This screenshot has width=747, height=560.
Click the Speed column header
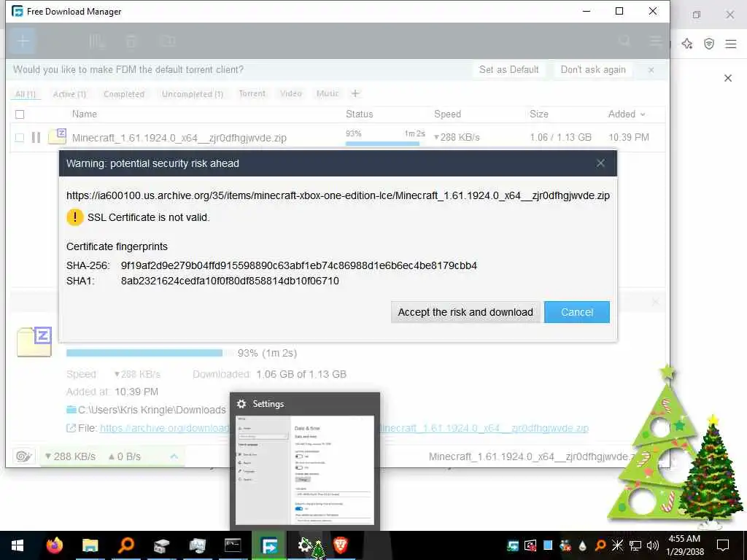click(447, 114)
